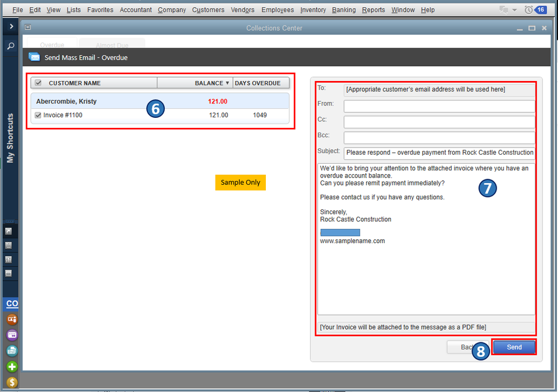Click the Collections Center title bar text
Viewport: 558px width, 392px height.
click(x=274, y=28)
